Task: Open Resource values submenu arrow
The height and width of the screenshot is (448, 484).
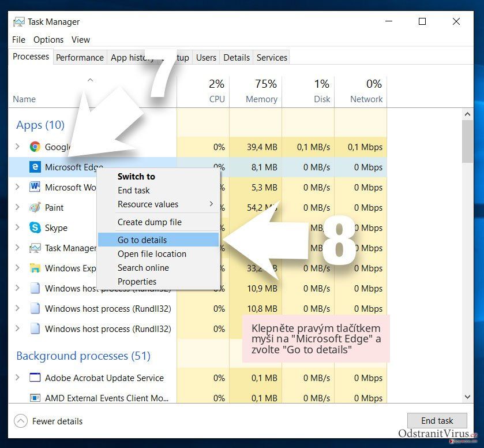Action: [212, 204]
